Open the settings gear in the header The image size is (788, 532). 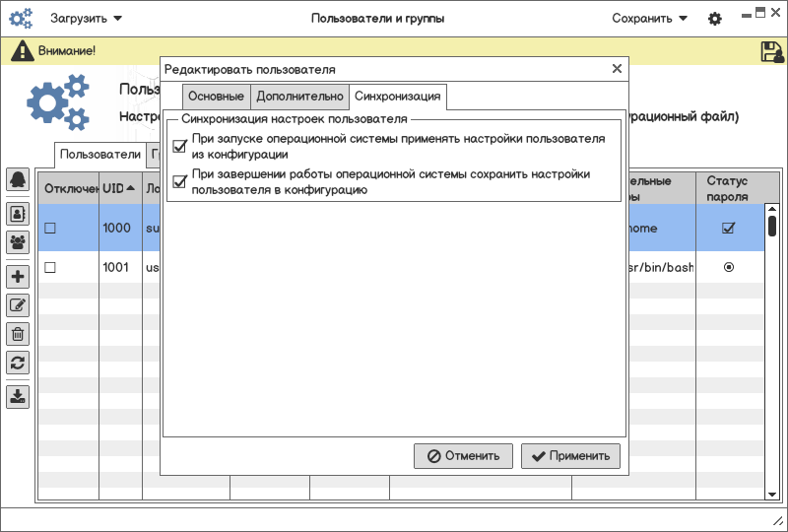pyautogui.click(x=715, y=19)
